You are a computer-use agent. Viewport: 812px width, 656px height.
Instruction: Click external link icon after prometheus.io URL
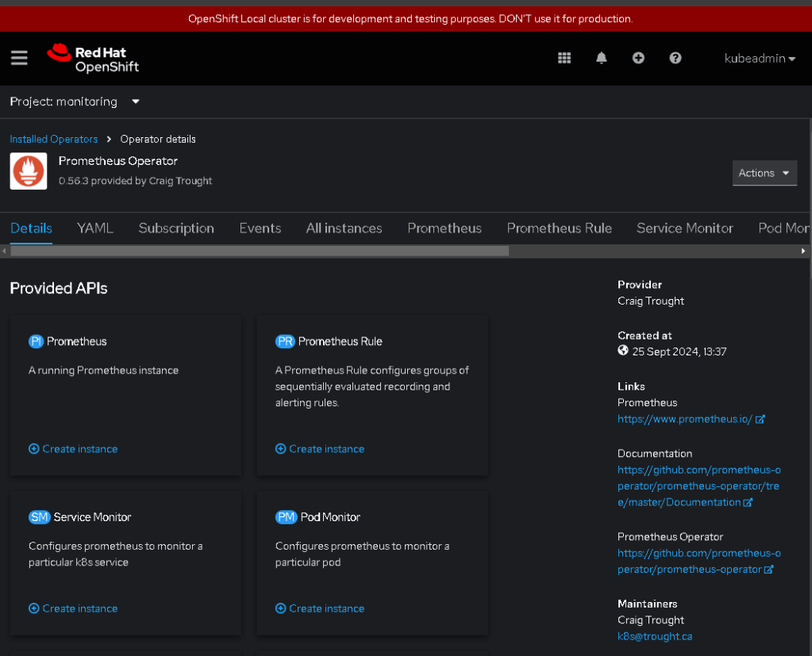pos(760,420)
